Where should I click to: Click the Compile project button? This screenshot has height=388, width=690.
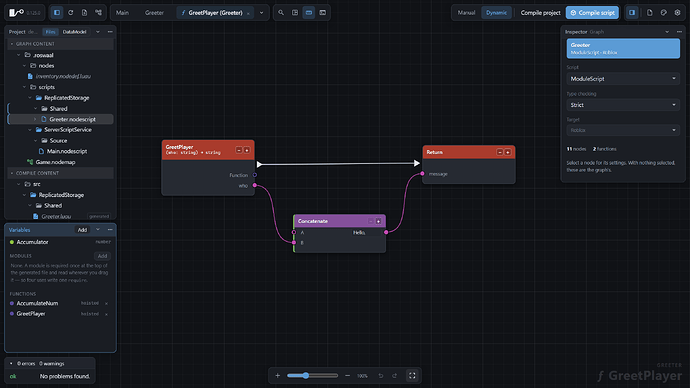540,13
